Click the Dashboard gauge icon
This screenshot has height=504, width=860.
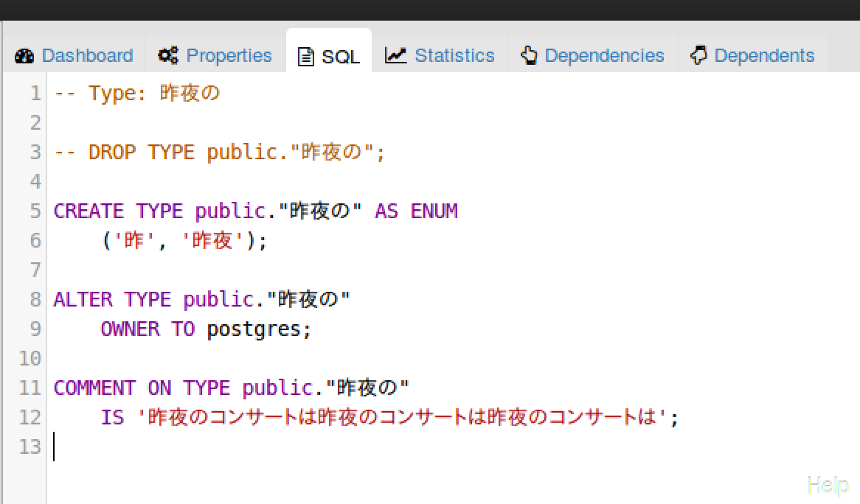click(24, 56)
